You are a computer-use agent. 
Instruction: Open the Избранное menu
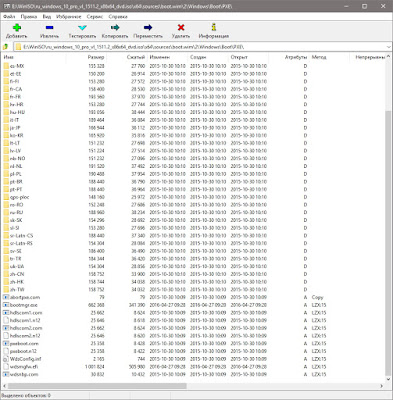click(x=68, y=16)
